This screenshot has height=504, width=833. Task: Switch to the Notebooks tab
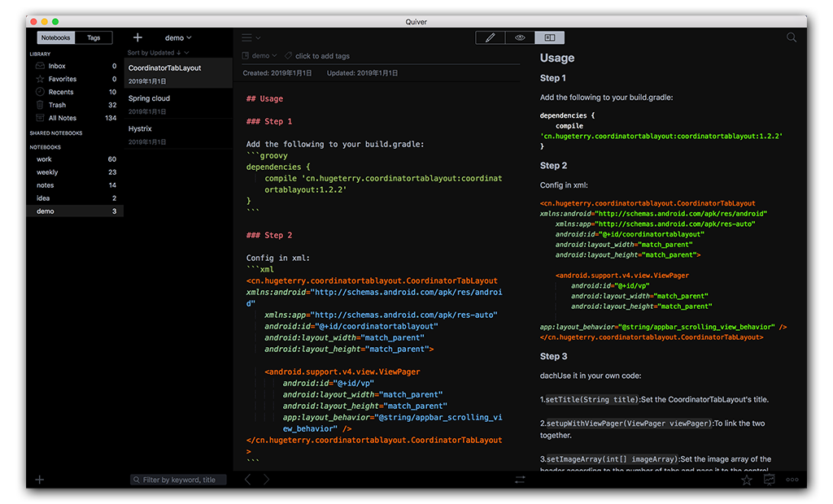(56, 37)
